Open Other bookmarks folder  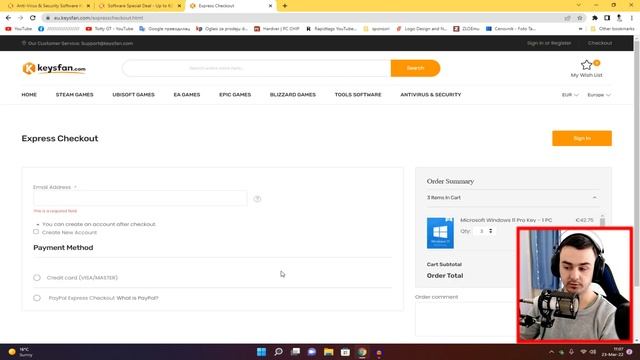pos(612,29)
